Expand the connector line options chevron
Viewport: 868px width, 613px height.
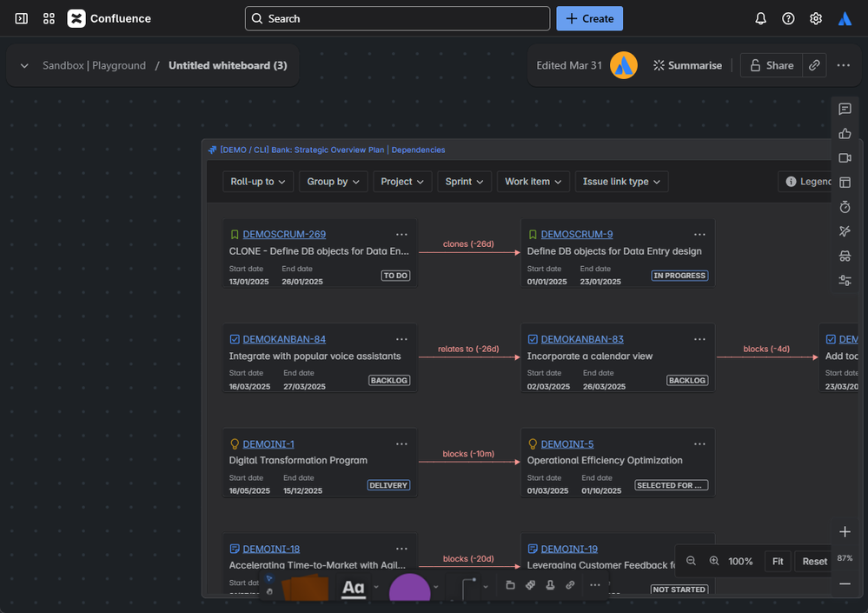click(486, 587)
